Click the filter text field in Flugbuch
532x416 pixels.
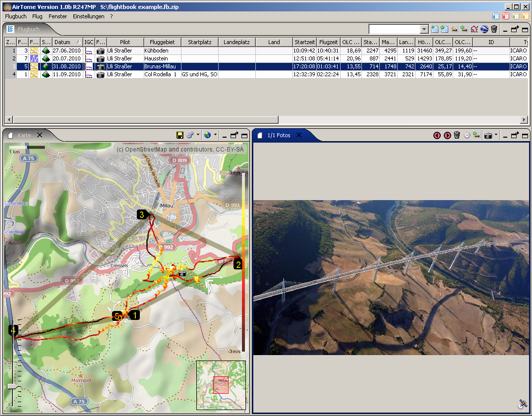click(395, 30)
